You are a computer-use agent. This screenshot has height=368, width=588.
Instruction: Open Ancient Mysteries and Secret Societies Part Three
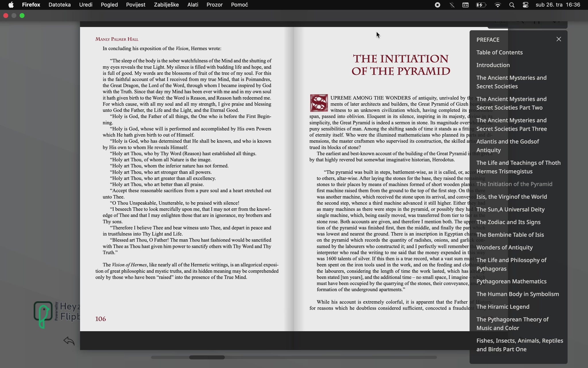point(512,124)
